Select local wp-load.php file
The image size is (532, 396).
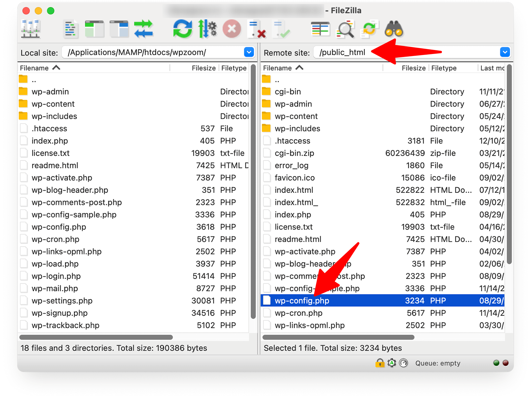133,264
